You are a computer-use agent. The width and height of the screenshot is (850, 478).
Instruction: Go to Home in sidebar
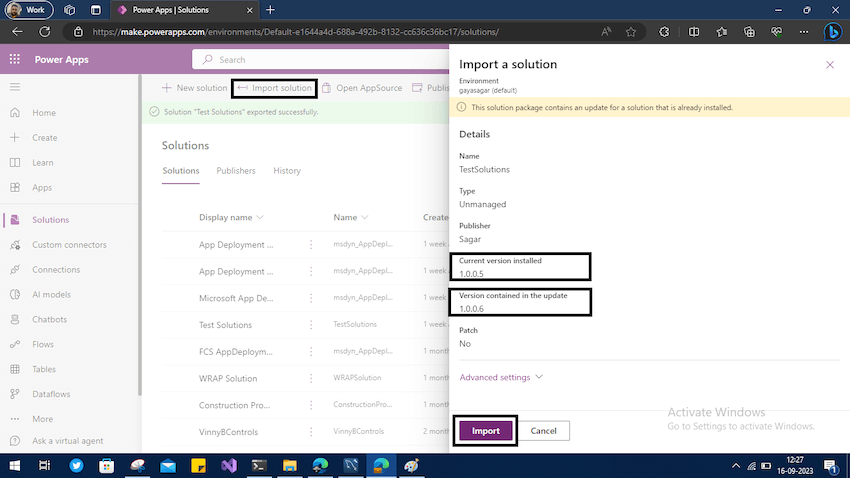(43, 113)
